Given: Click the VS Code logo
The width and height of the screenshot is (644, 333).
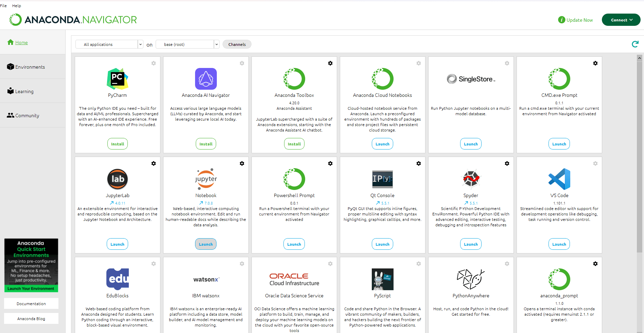Looking at the screenshot, I should click(x=559, y=179).
